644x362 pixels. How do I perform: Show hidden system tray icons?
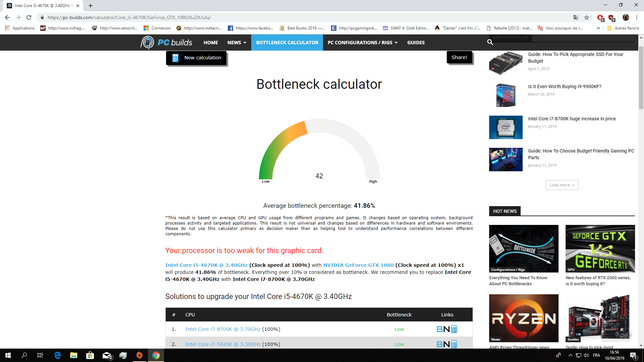pos(570,355)
